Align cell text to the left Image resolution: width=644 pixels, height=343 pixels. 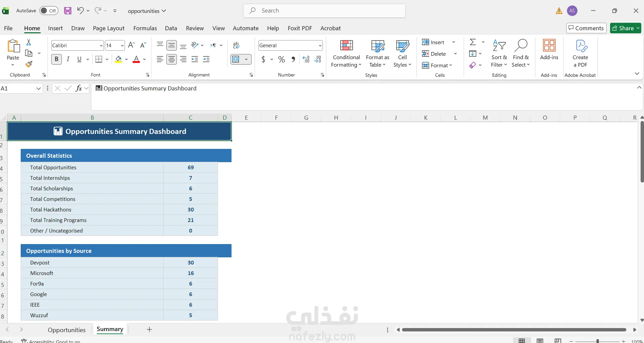coord(160,59)
